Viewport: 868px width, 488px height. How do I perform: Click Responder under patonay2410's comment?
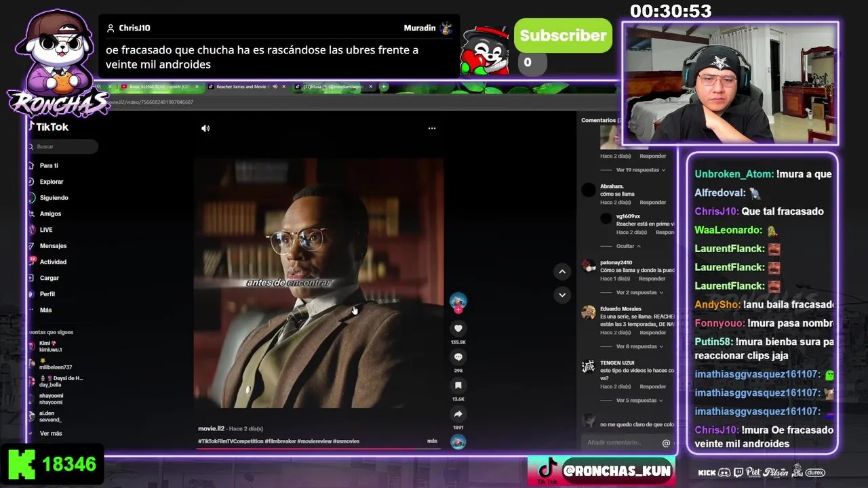pyautogui.click(x=652, y=279)
